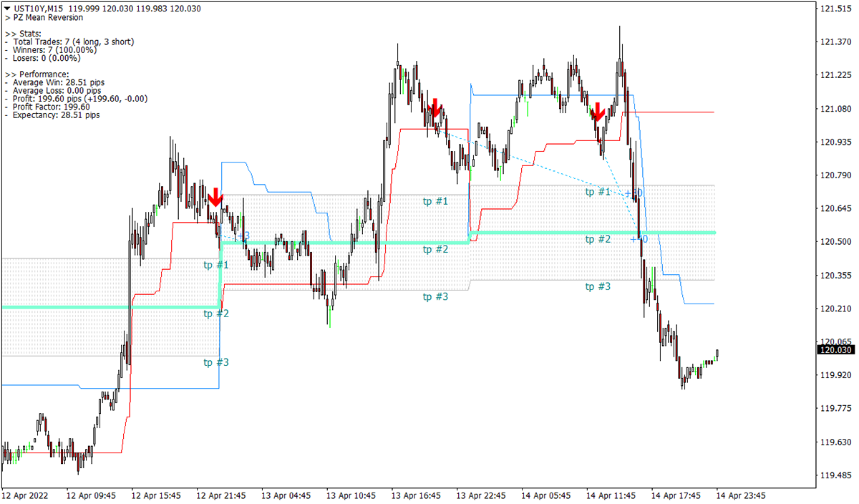Viewport: 859px width, 504px height.
Task: Click price level 121.515 on the axis
Action: (x=835, y=9)
